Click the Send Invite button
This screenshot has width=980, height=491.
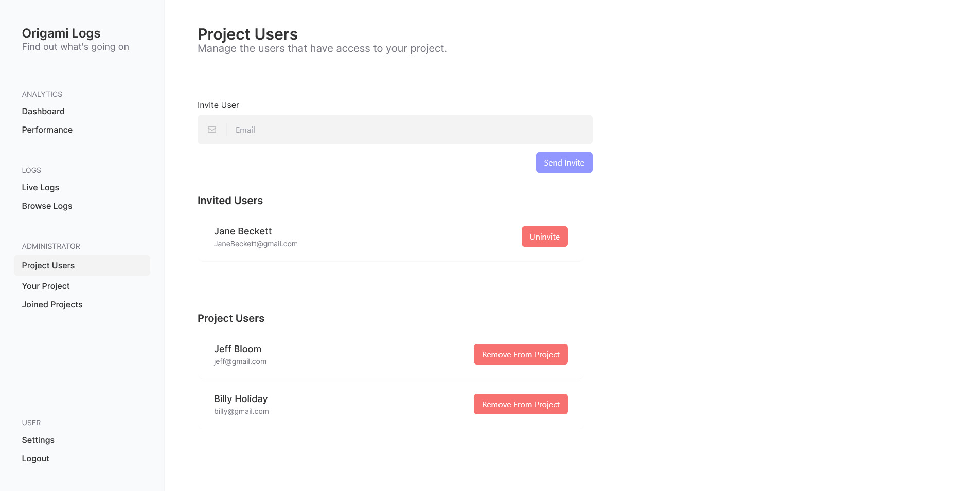coord(564,162)
